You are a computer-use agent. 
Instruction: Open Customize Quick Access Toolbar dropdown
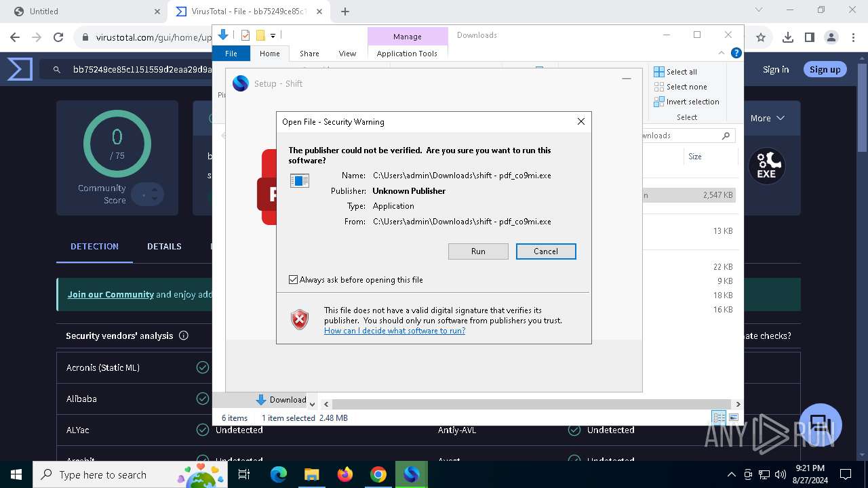[273, 35]
